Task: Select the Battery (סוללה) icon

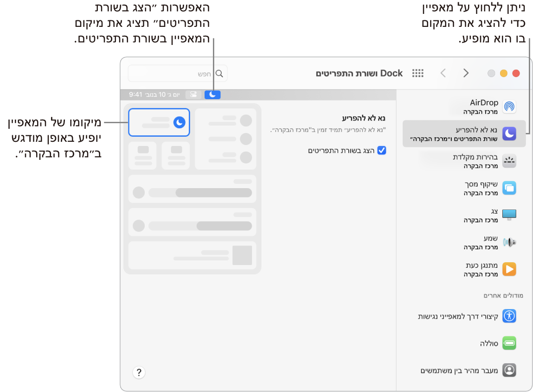Action: coord(509,343)
